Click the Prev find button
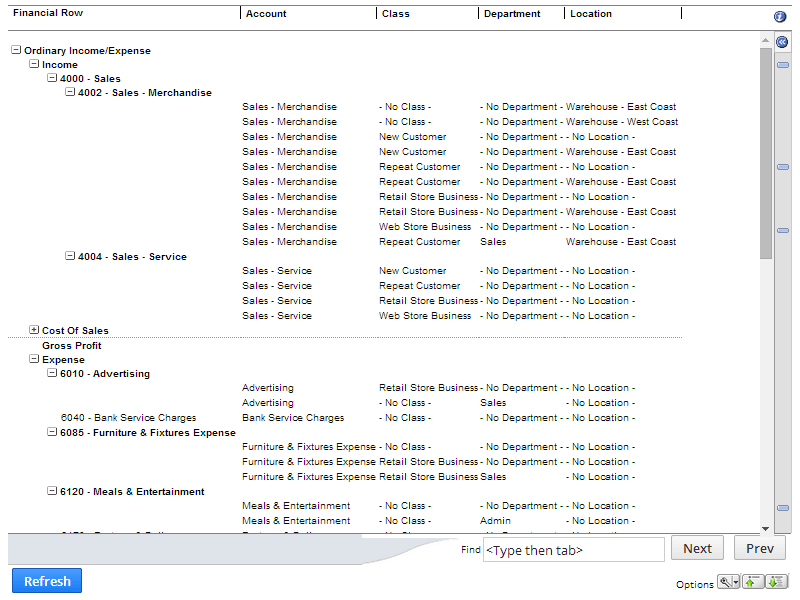This screenshot has width=800, height=600. point(760,548)
